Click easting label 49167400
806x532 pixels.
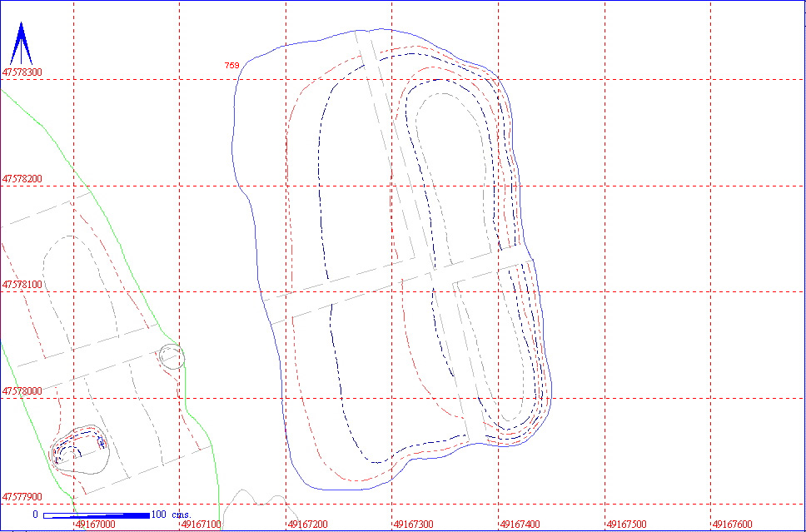pyautogui.click(x=520, y=525)
